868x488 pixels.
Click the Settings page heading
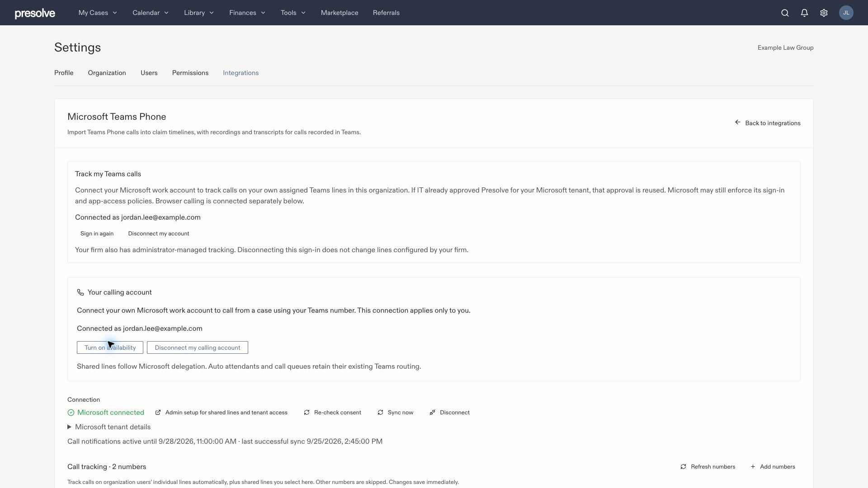pyautogui.click(x=77, y=47)
